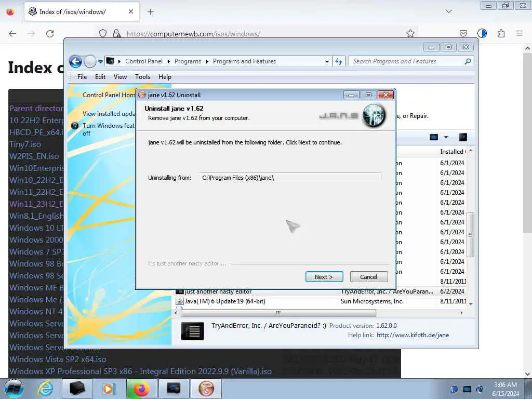Click the Java program list icon
This screenshot has width=532, height=399.
179,301
